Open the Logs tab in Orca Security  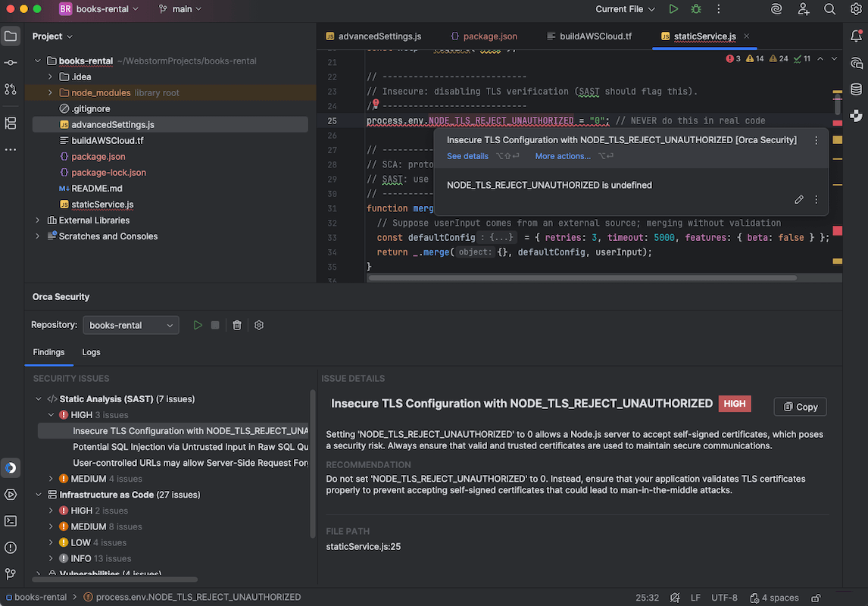tap(92, 352)
